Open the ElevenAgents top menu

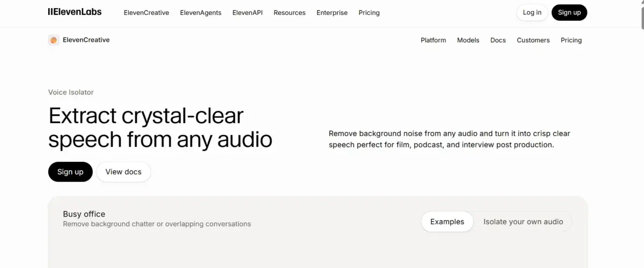tap(201, 13)
